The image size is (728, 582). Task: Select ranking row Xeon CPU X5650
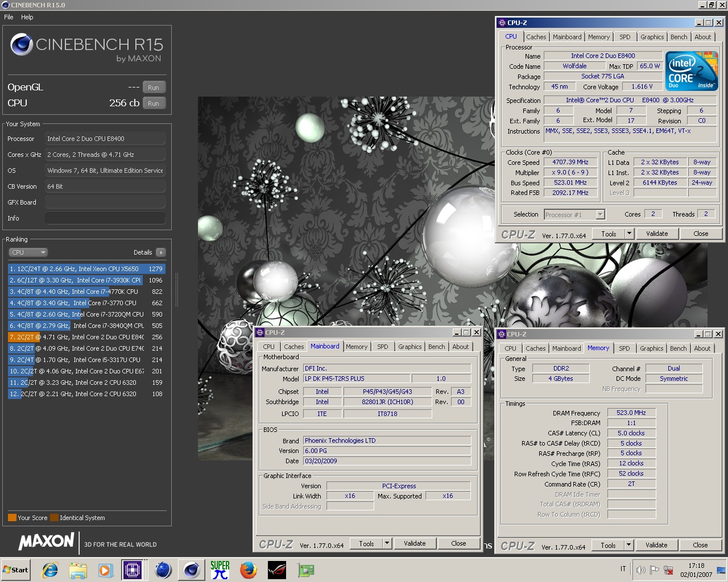[x=86, y=269]
